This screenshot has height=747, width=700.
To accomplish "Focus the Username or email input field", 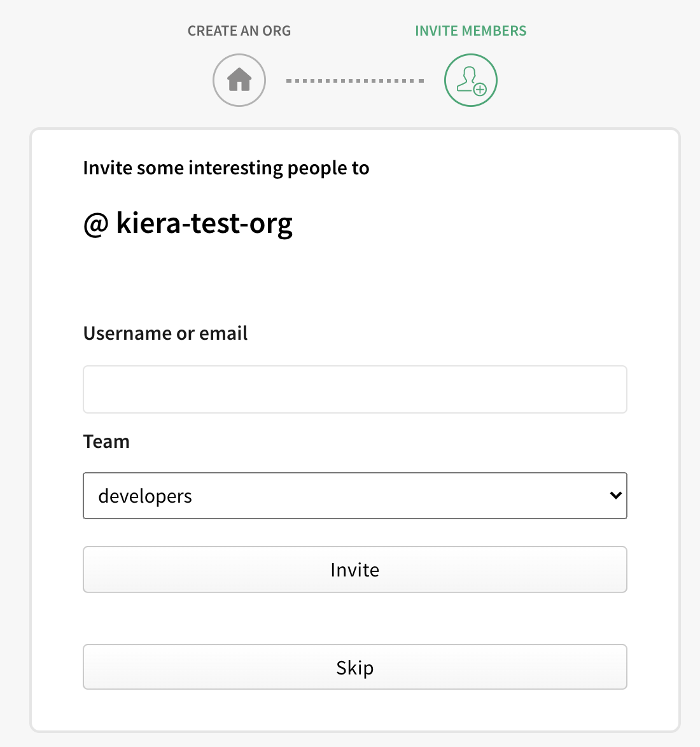I will coord(355,389).
